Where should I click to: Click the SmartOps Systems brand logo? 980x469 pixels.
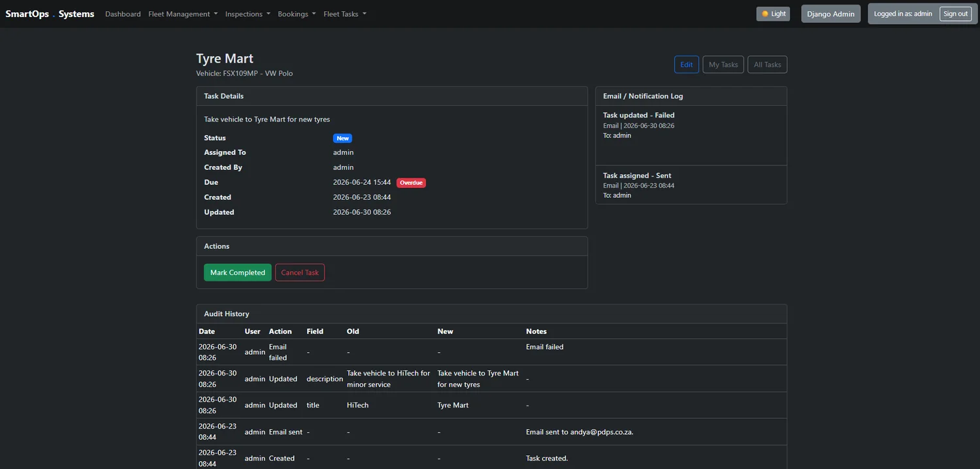[x=50, y=14]
